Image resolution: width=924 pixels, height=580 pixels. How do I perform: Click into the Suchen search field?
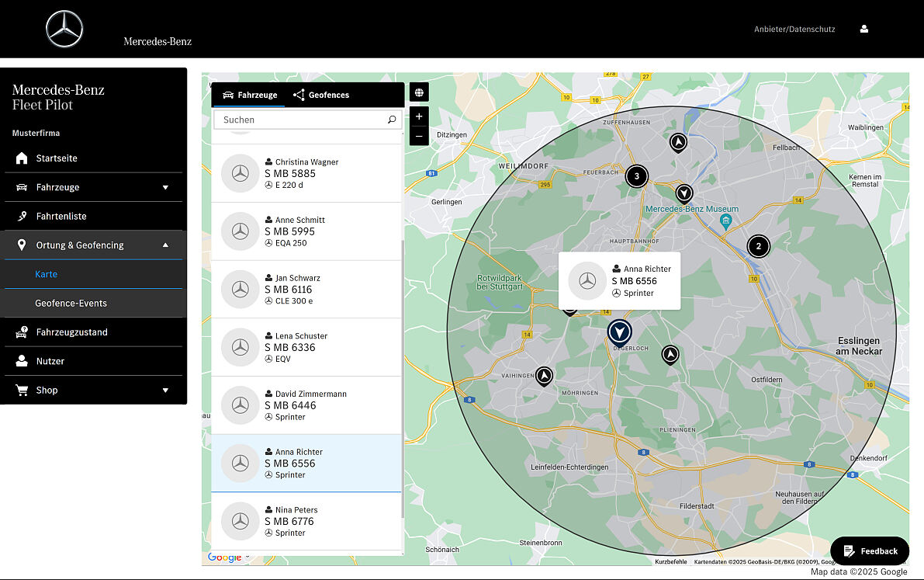[303, 120]
